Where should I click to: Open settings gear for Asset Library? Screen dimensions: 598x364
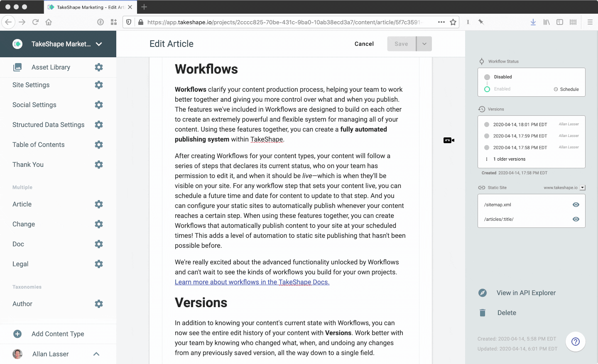coord(99,67)
